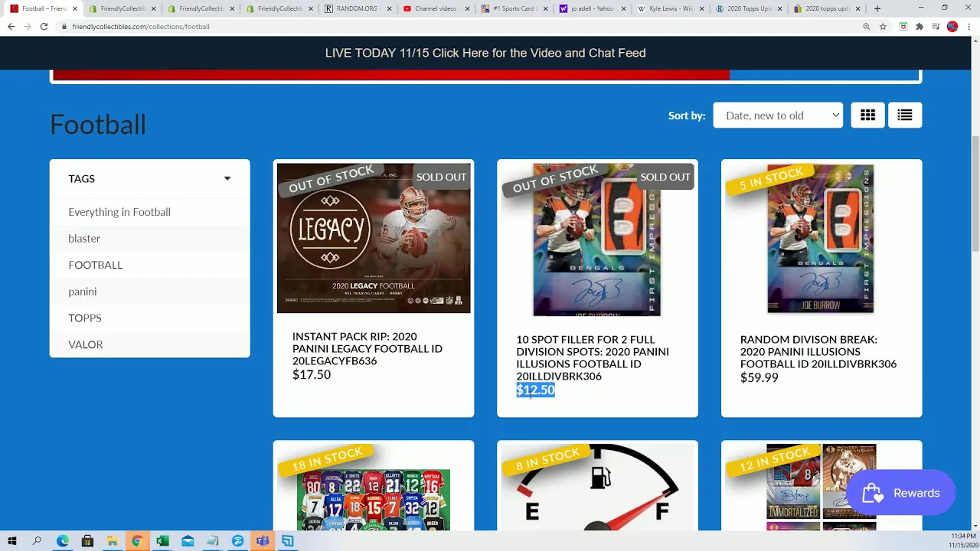
Task: Filter by uppercase FOOTBALL tag
Action: point(96,265)
